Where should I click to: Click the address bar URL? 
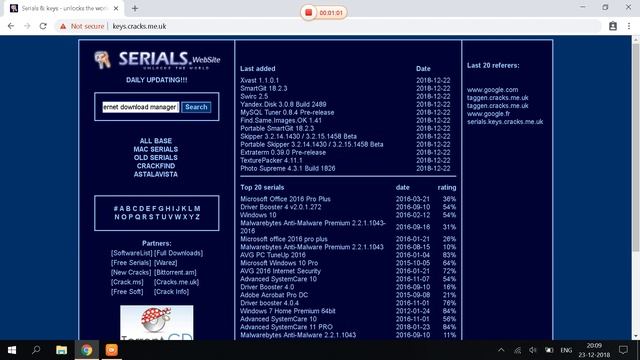click(x=139, y=26)
